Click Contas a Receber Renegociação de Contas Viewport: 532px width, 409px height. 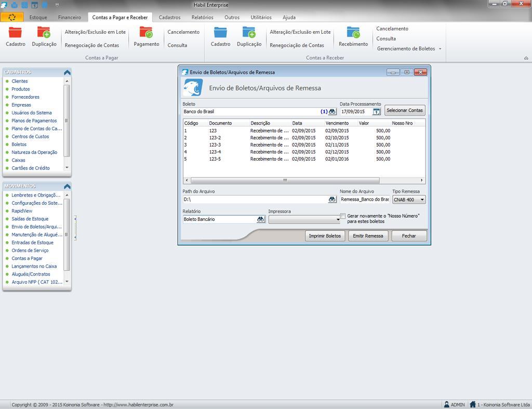[297, 45]
